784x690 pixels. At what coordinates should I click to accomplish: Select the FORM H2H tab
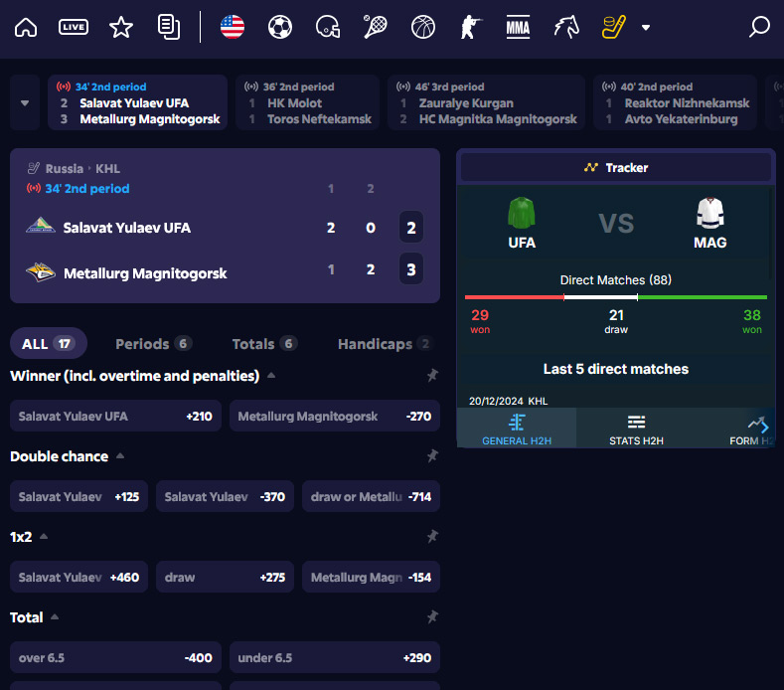(x=750, y=429)
